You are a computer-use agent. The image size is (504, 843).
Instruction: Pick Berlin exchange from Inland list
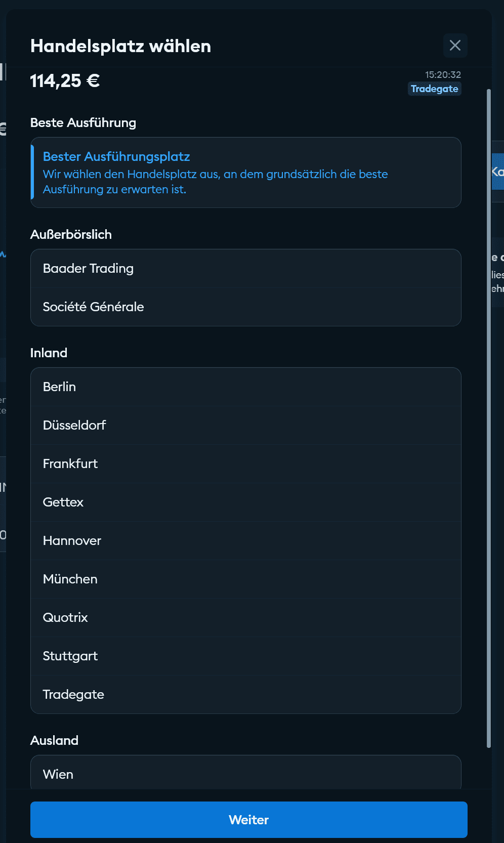245,387
